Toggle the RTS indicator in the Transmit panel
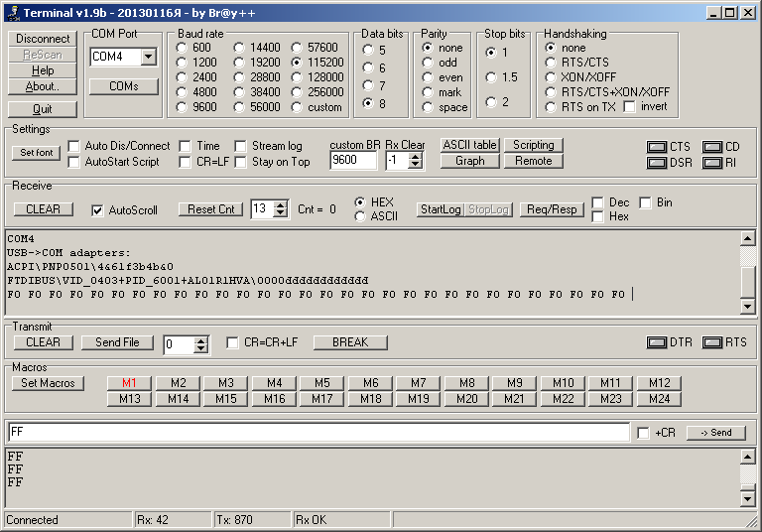Image resolution: width=762 pixels, height=532 pixels. click(711, 342)
